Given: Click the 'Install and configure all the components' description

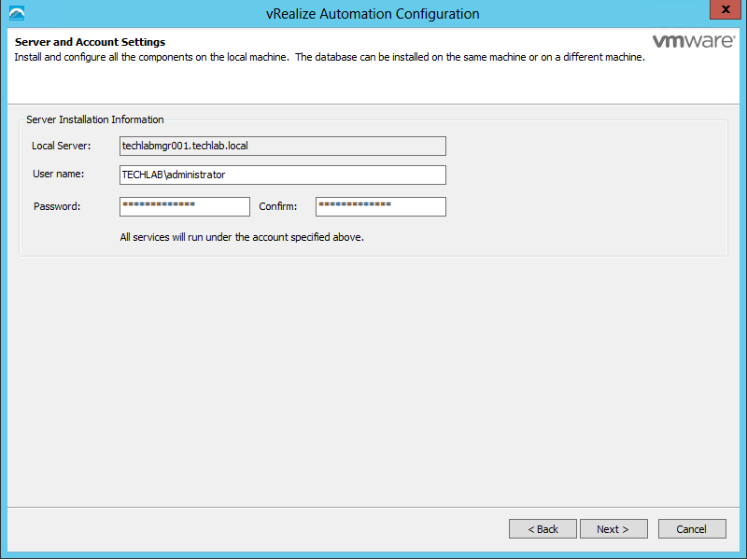Looking at the screenshot, I should pos(330,57).
